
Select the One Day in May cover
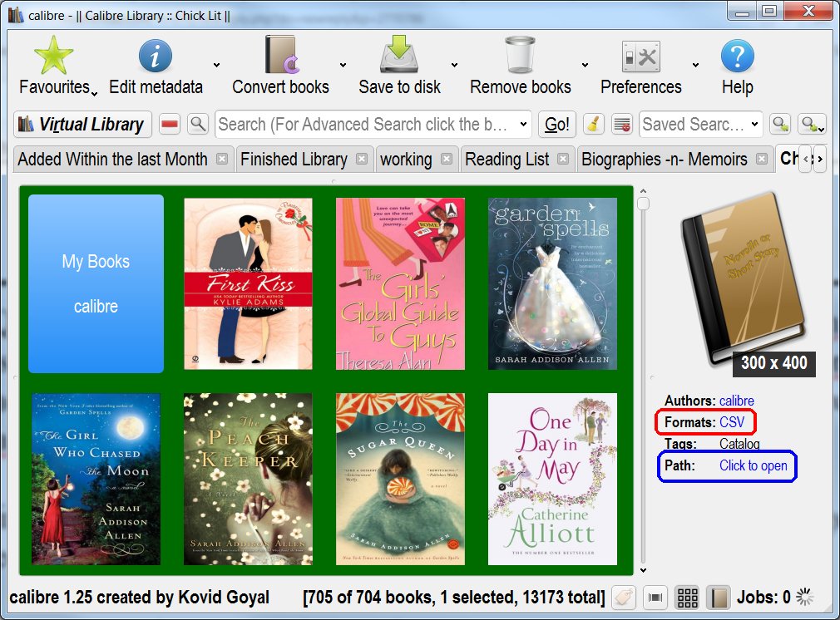[552, 480]
